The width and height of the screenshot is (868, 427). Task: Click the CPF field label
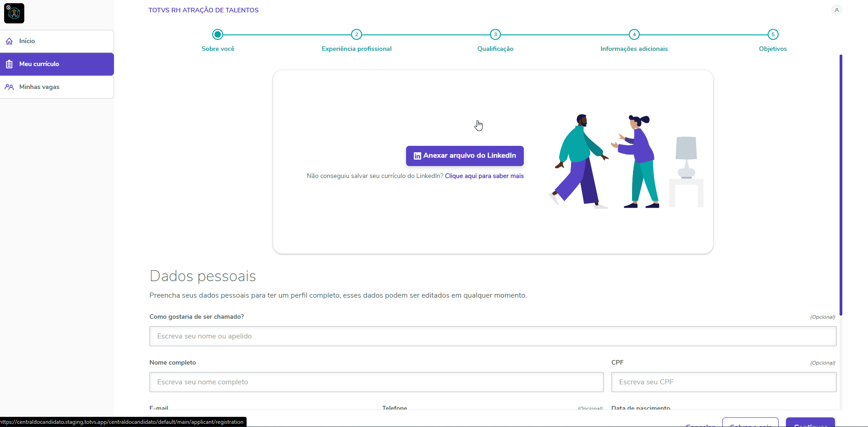(x=617, y=362)
